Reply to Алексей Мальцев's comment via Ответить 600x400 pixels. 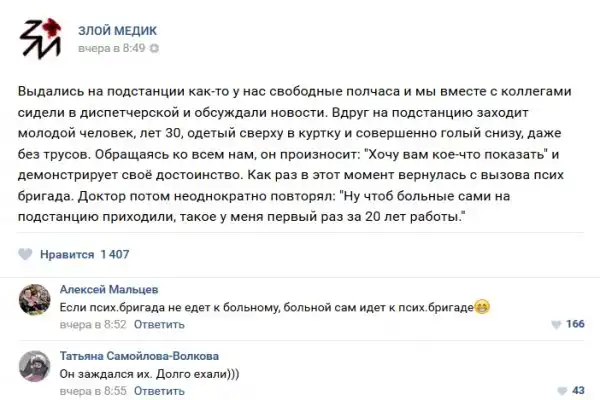158,324
